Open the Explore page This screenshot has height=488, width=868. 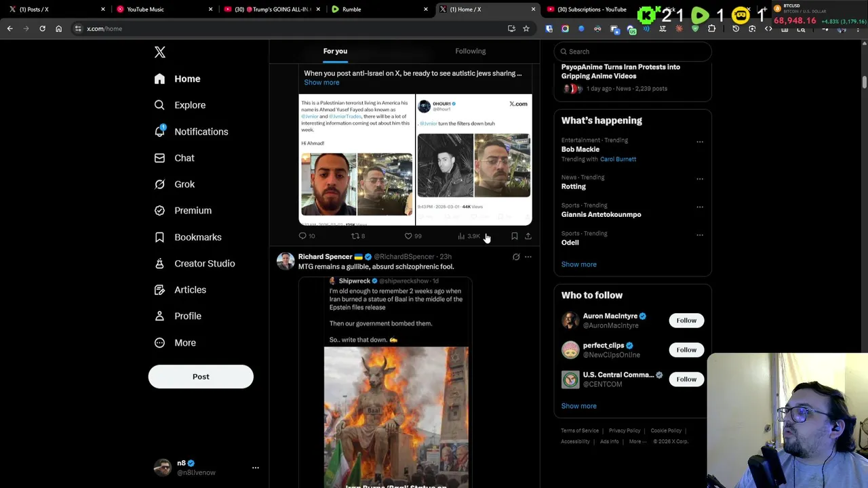[180, 105]
